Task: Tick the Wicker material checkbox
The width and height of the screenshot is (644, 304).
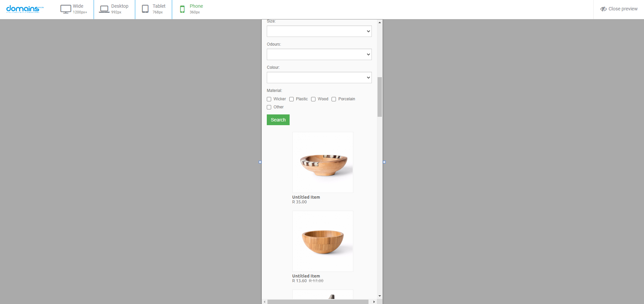Action: click(x=269, y=99)
